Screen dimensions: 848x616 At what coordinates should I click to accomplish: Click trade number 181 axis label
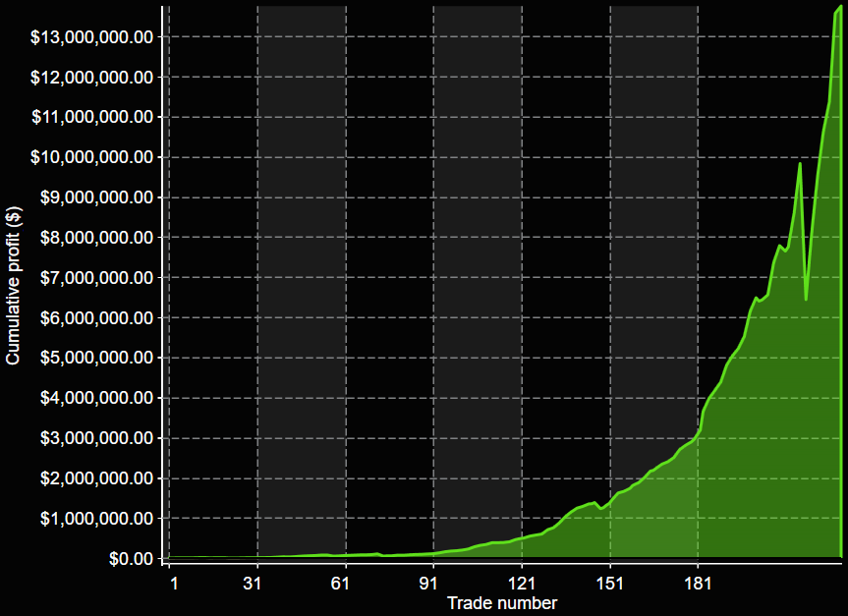[698, 584]
